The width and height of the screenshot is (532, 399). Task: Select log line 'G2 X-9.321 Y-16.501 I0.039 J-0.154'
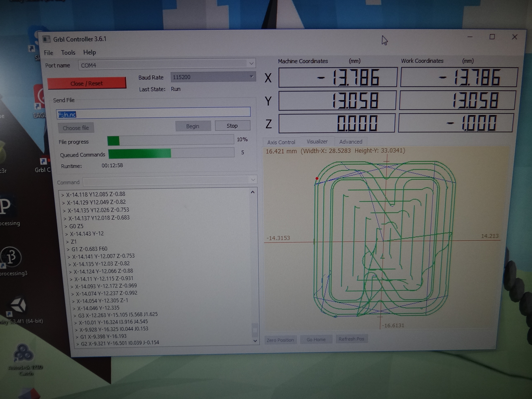coord(120,343)
